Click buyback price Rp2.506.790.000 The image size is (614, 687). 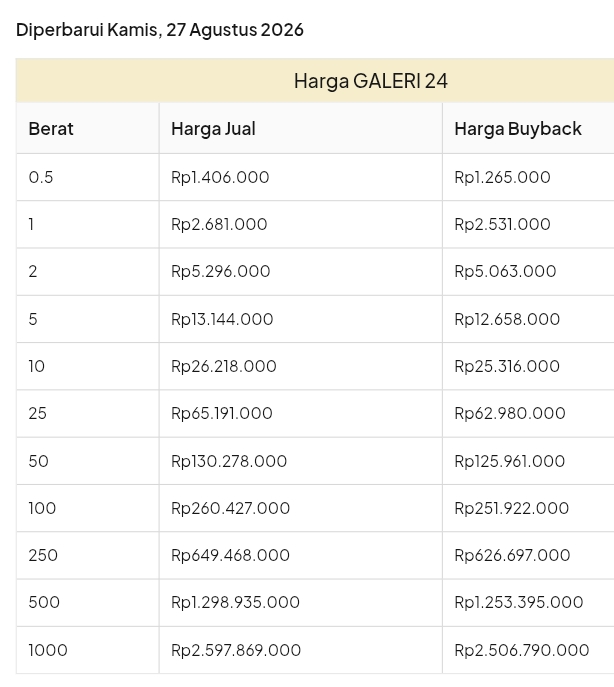(522, 650)
